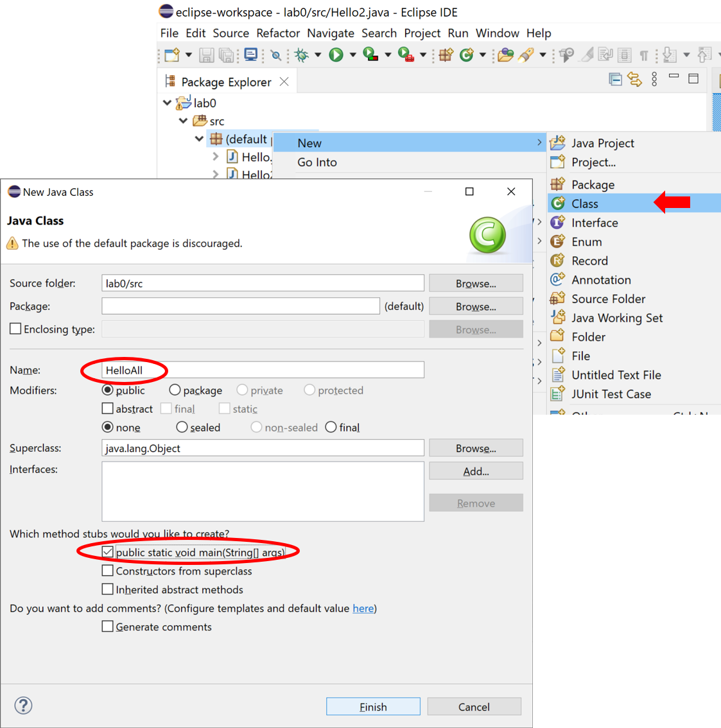The width and height of the screenshot is (721, 728).
Task: Click the green Run button icon
Action: click(336, 55)
